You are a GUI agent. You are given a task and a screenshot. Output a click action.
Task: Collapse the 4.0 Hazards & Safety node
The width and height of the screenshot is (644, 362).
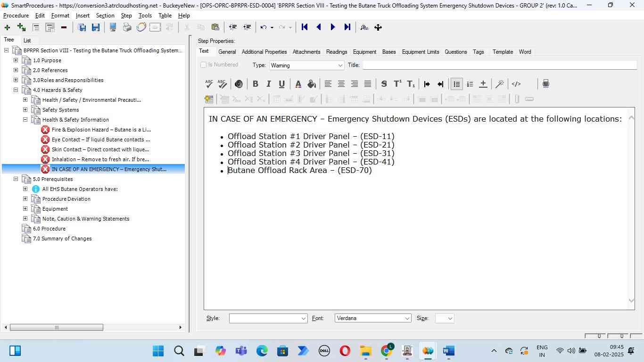(x=16, y=90)
